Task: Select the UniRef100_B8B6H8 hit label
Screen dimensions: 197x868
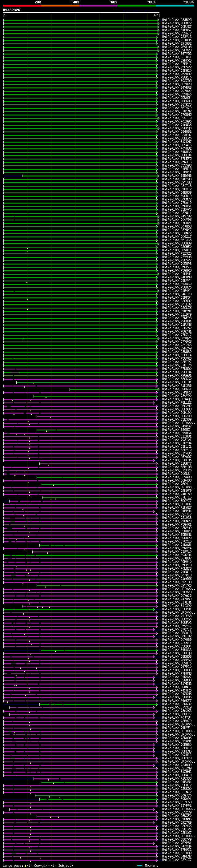Action: [177, 176]
